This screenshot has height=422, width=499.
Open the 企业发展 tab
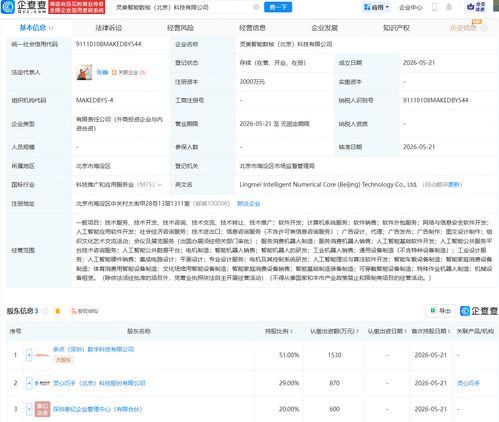point(324,28)
